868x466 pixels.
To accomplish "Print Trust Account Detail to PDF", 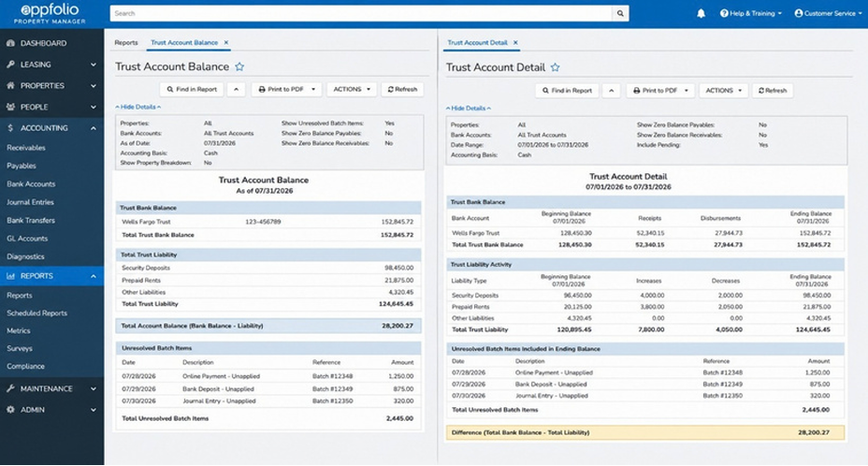I will [x=661, y=91].
